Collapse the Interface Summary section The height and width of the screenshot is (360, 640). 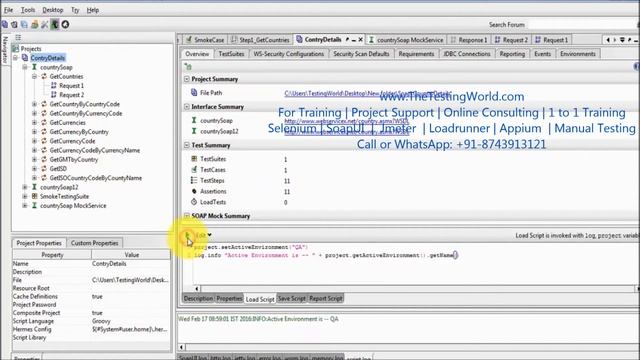tap(187, 107)
